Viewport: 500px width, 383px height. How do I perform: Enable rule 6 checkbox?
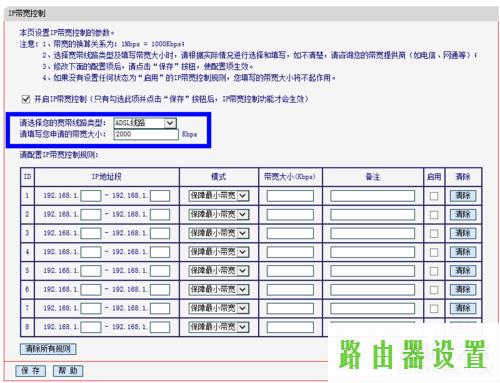(434, 290)
